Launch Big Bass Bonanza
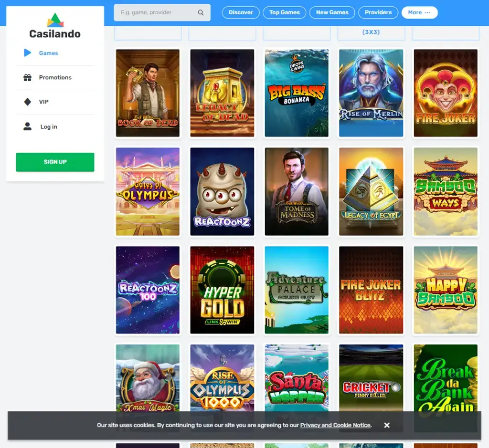489x448 pixels. tap(297, 93)
